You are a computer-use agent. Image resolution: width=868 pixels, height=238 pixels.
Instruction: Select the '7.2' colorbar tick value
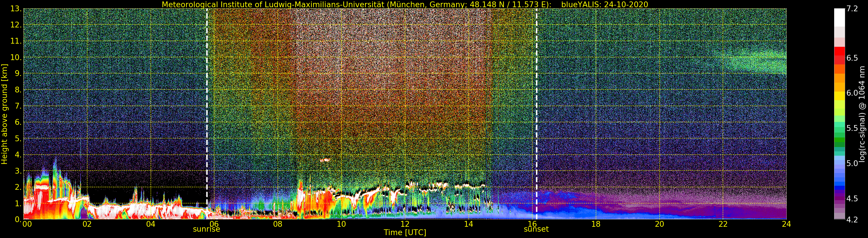[852, 8]
